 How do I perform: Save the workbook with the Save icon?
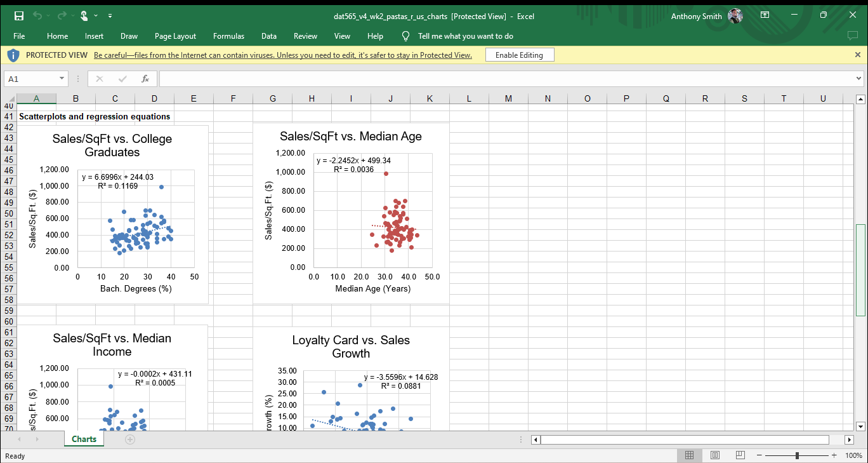19,16
